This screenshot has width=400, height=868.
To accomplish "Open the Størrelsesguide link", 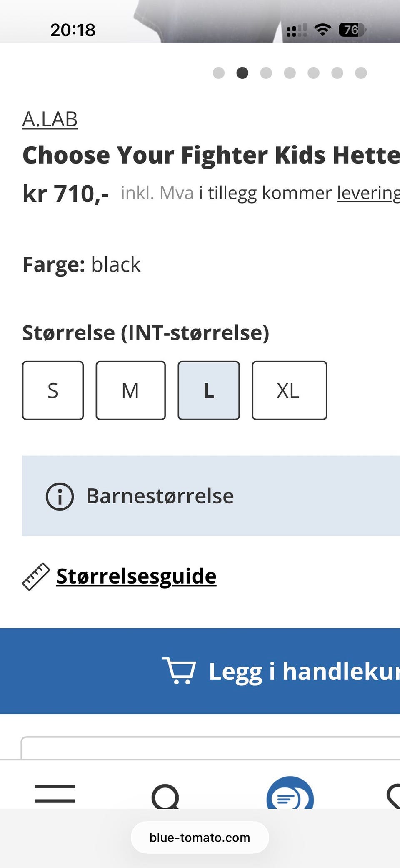I will coord(136,576).
